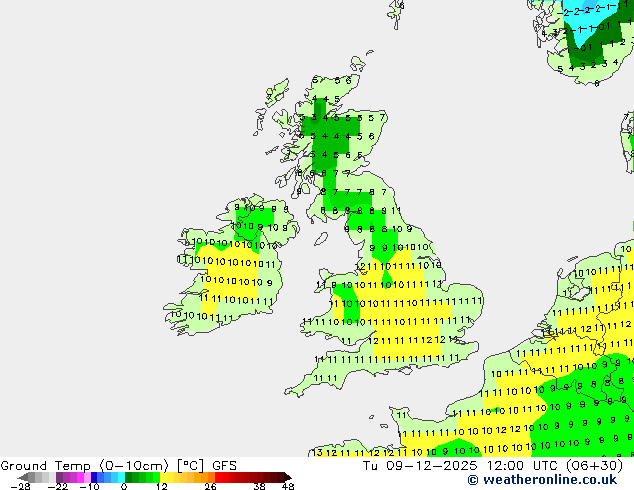Pick the darkest green legend swatch

129,477
